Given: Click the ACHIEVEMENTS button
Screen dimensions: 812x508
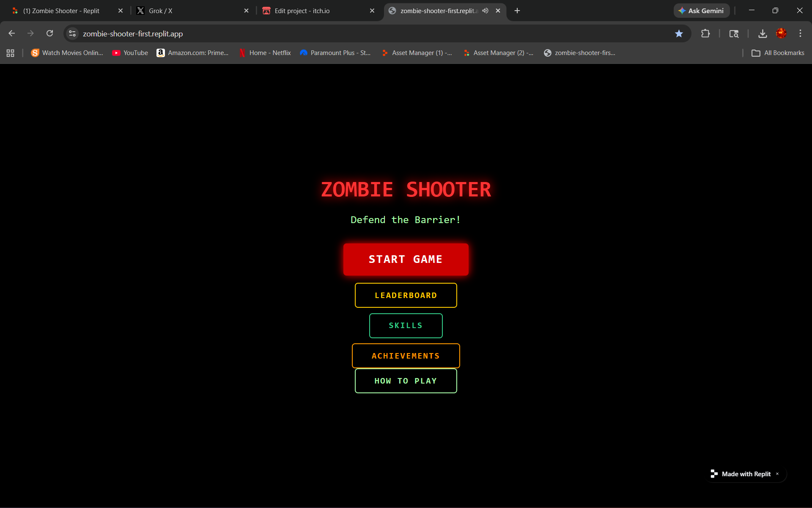Looking at the screenshot, I should coord(406,356).
